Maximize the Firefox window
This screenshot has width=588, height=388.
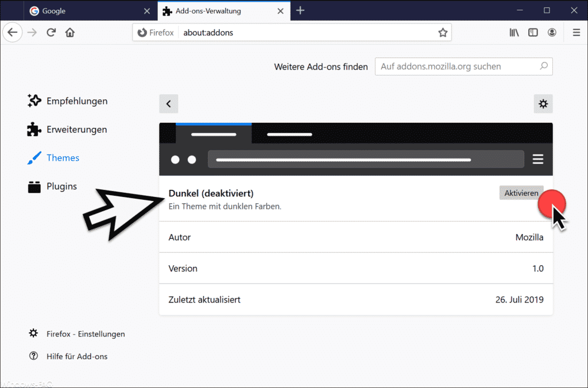pos(547,10)
